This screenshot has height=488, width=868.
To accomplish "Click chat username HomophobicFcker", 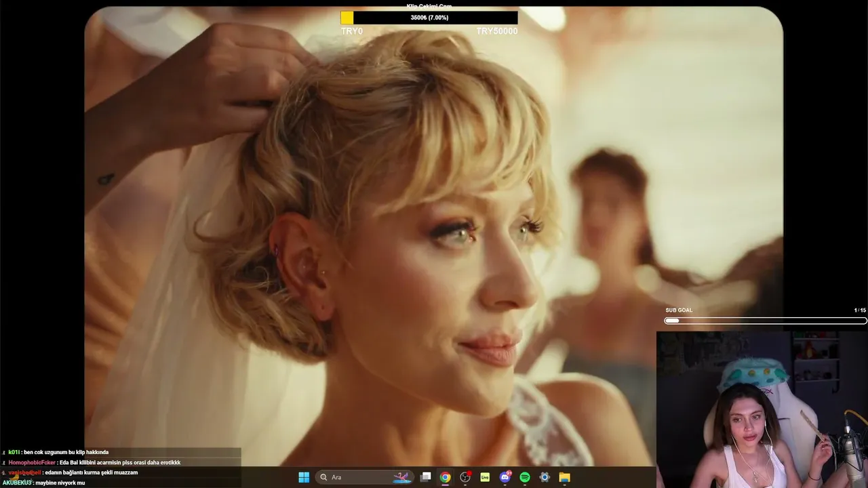I will (x=32, y=462).
